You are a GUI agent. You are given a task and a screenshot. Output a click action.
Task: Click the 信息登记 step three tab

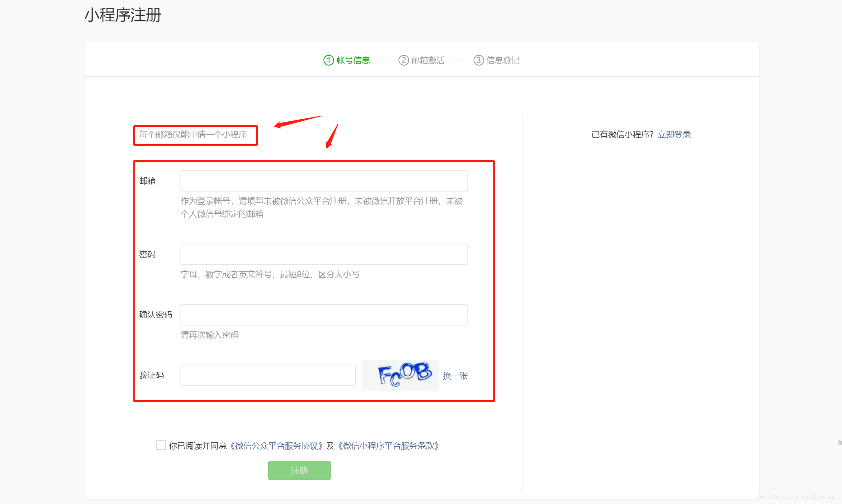pyautogui.click(x=496, y=60)
